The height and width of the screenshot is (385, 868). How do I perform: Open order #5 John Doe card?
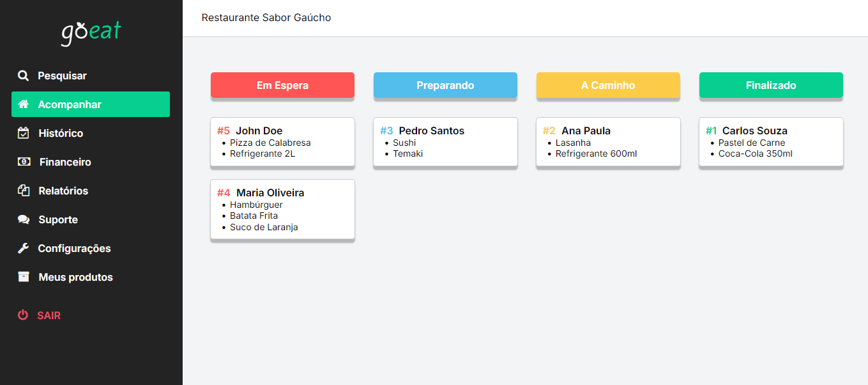282,142
